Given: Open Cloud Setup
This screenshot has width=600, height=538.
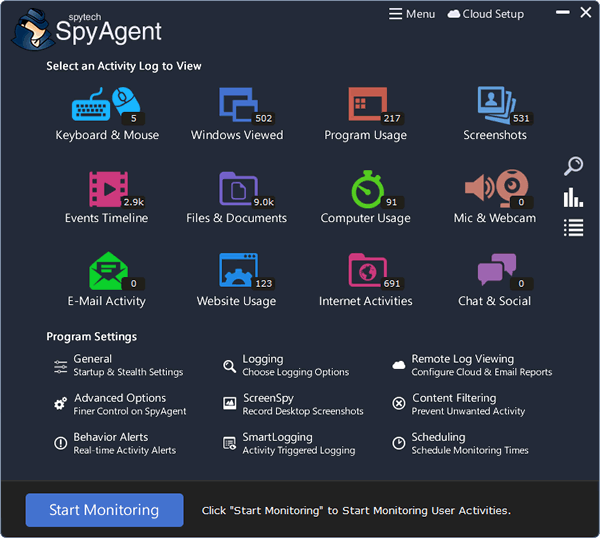Looking at the screenshot, I should 486,14.
